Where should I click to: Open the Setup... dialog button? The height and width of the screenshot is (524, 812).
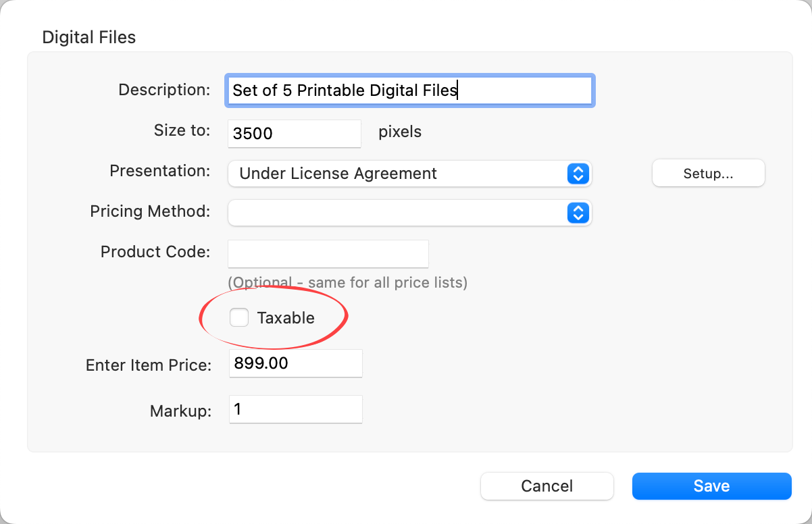[x=708, y=174]
